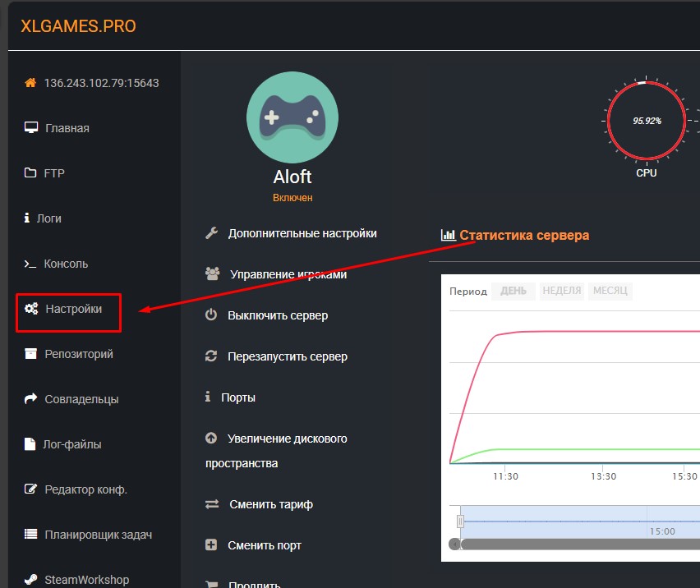Click the restart arrows icon for Перезапустить сервер
700x588 pixels.
pyautogui.click(x=211, y=356)
